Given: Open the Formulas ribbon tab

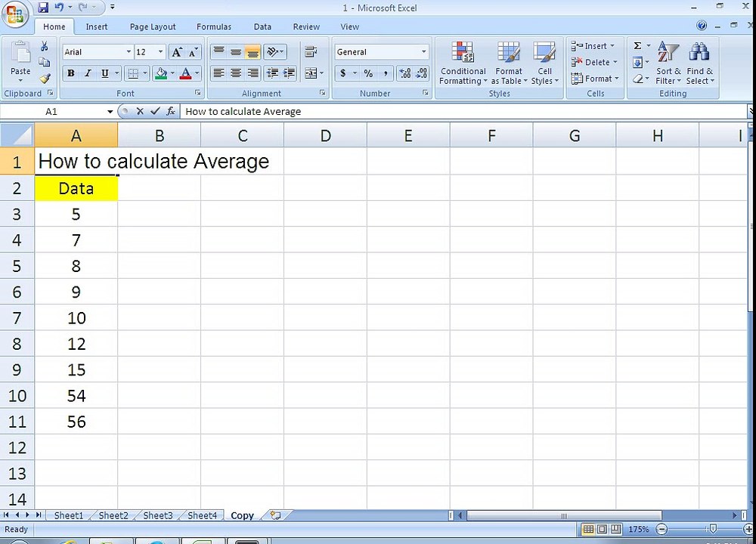Looking at the screenshot, I should (214, 27).
